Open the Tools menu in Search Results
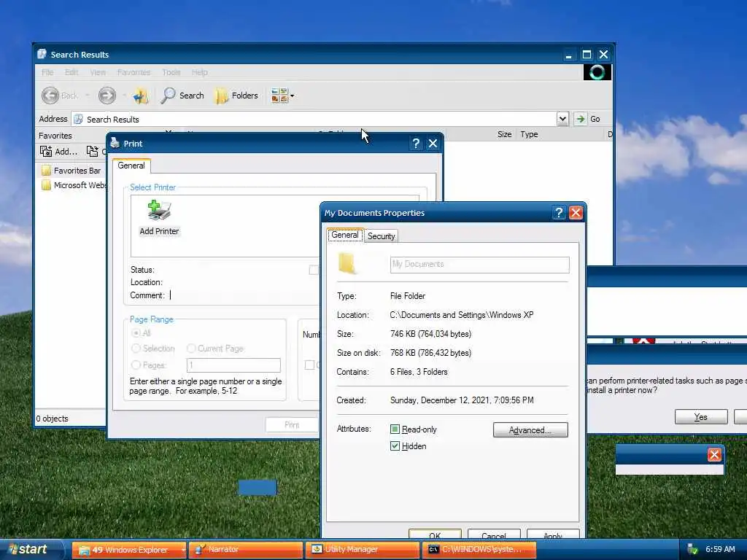The width and height of the screenshot is (747, 560). [x=171, y=72]
